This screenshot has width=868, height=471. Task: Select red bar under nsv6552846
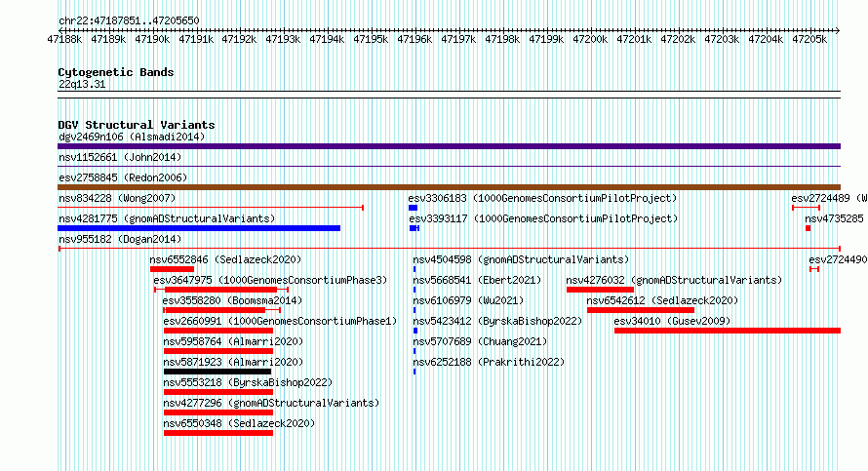pos(173,269)
